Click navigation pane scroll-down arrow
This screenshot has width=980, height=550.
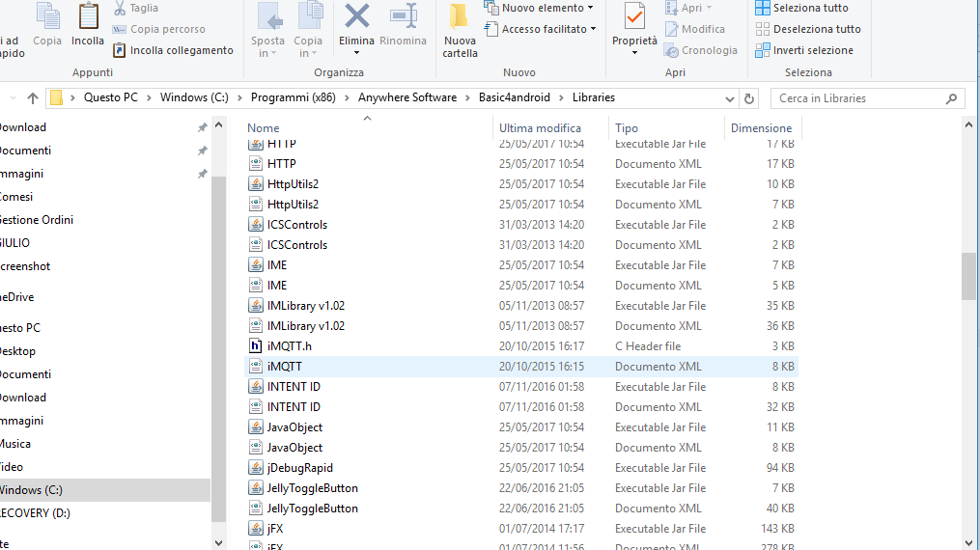click(x=219, y=543)
